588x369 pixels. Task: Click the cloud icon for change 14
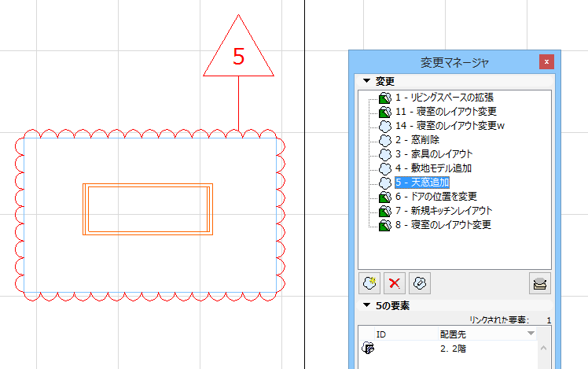coord(385,126)
